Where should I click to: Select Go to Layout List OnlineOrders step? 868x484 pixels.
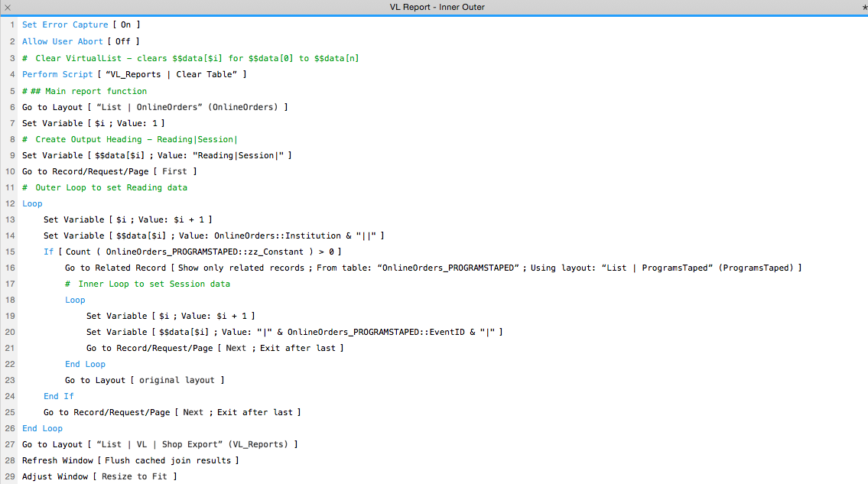coord(154,107)
